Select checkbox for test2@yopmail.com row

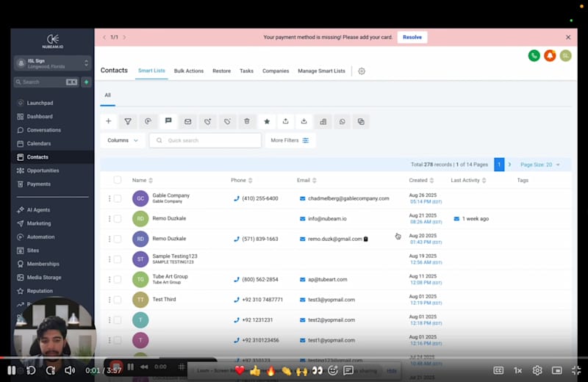[118, 320]
